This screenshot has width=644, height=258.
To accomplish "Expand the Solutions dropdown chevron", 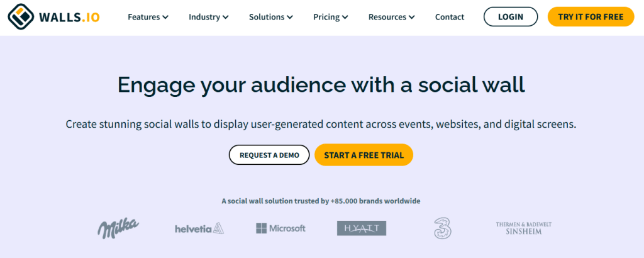I will point(290,18).
